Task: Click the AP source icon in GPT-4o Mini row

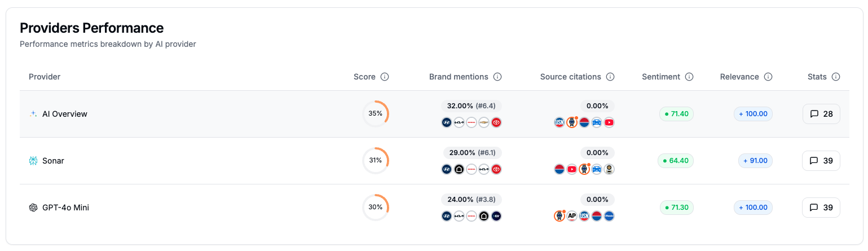Action: pyautogui.click(x=572, y=216)
